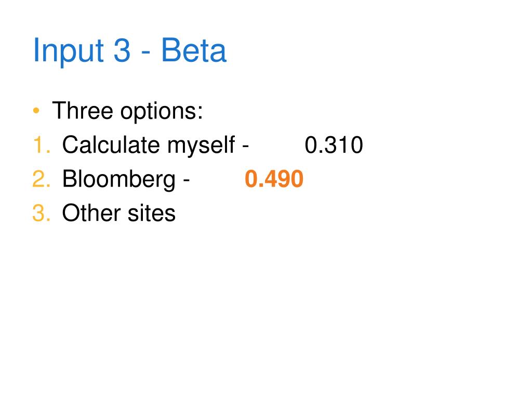532x399 pixels.
Task: Select the word "Beta" in the title
Action: click(x=194, y=50)
